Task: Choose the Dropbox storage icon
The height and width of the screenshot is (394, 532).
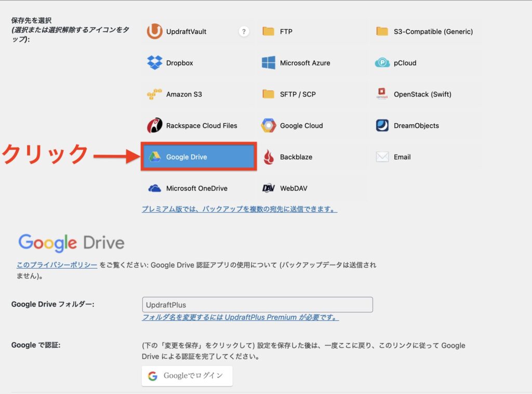Action: tap(155, 63)
